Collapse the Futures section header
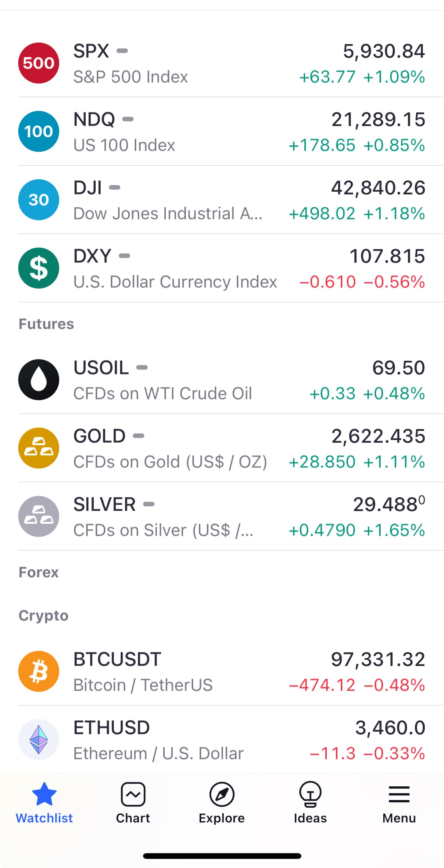 pyautogui.click(x=46, y=324)
